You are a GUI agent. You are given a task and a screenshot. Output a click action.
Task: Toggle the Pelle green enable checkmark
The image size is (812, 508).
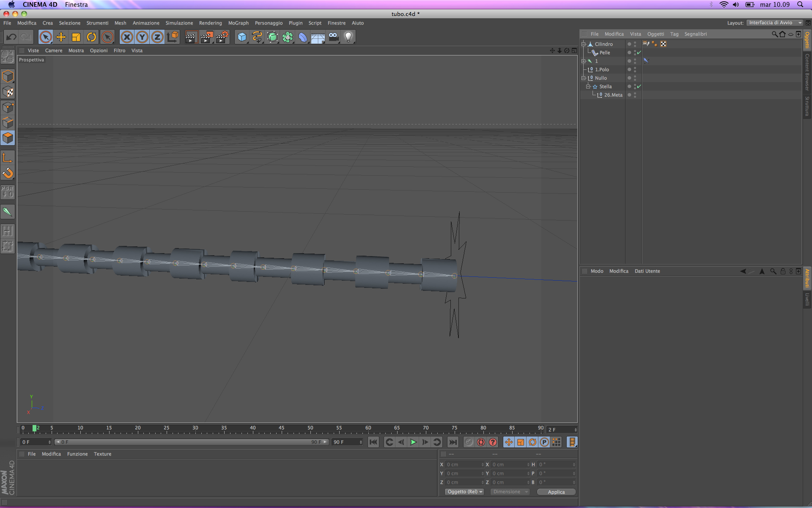click(639, 52)
